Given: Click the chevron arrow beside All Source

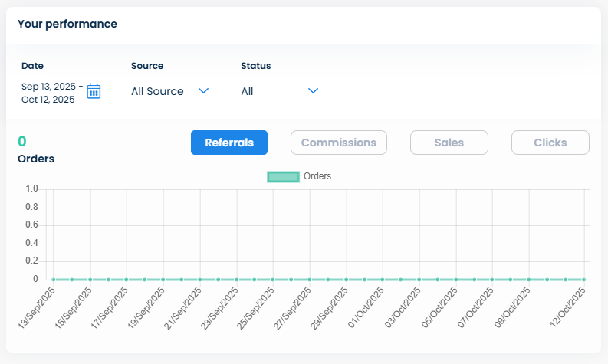Looking at the screenshot, I should (x=203, y=90).
